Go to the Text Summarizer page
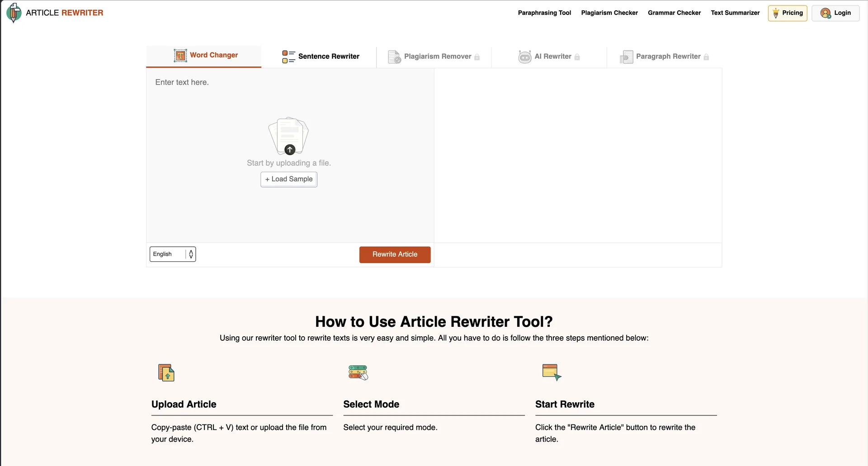Image resolution: width=868 pixels, height=466 pixels. pos(735,13)
